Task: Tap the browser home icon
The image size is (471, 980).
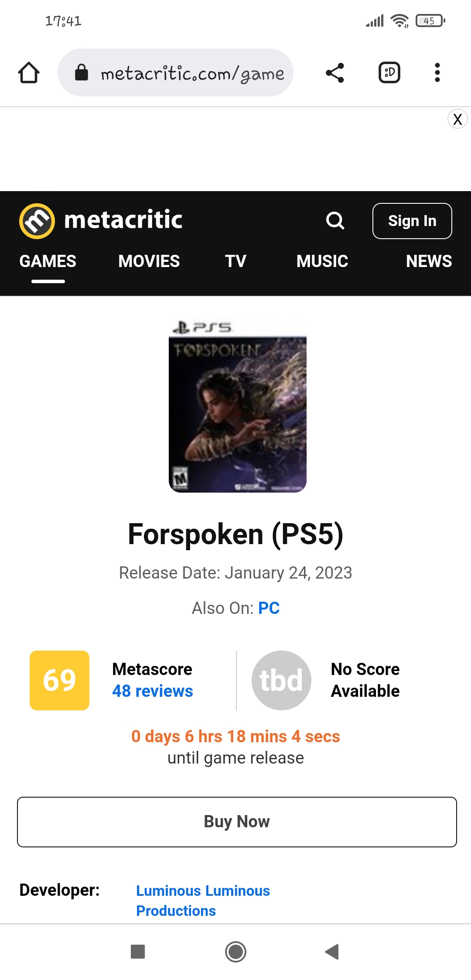Action: (29, 72)
